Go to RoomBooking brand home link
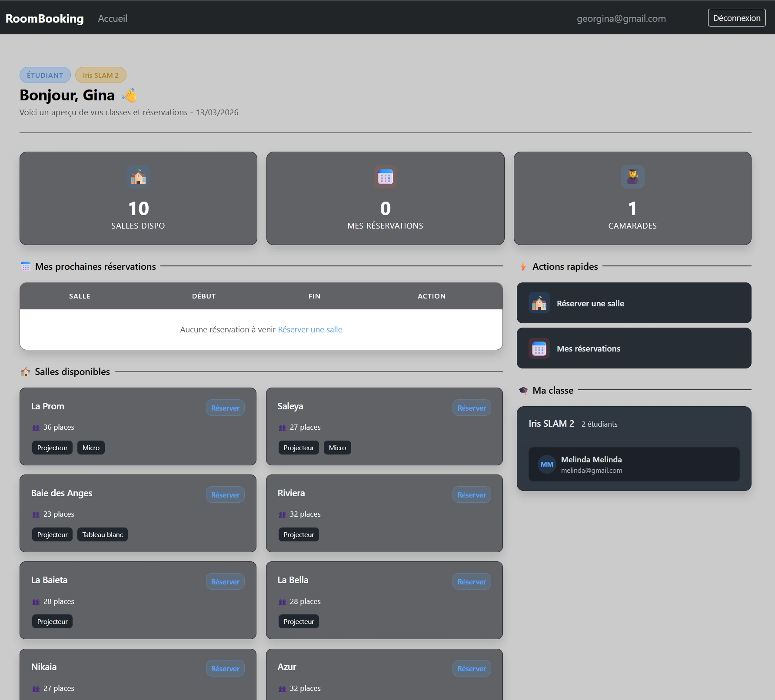 44,18
